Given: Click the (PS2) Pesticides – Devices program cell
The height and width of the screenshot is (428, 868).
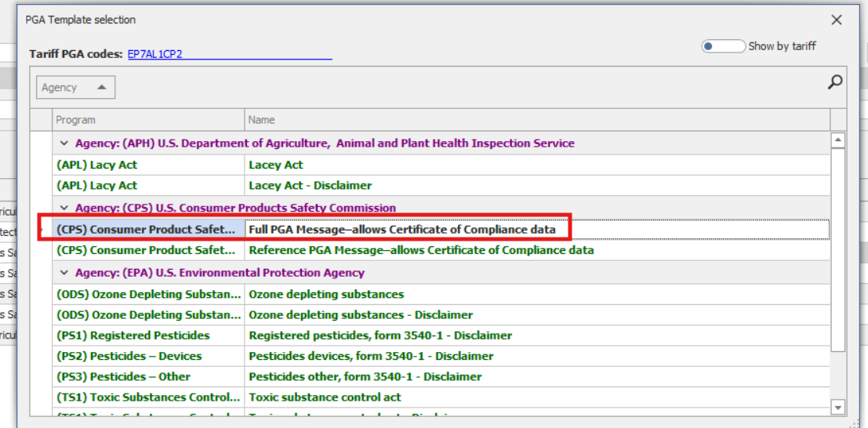Looking at the screenshot, I should click(x=148, y=356).
